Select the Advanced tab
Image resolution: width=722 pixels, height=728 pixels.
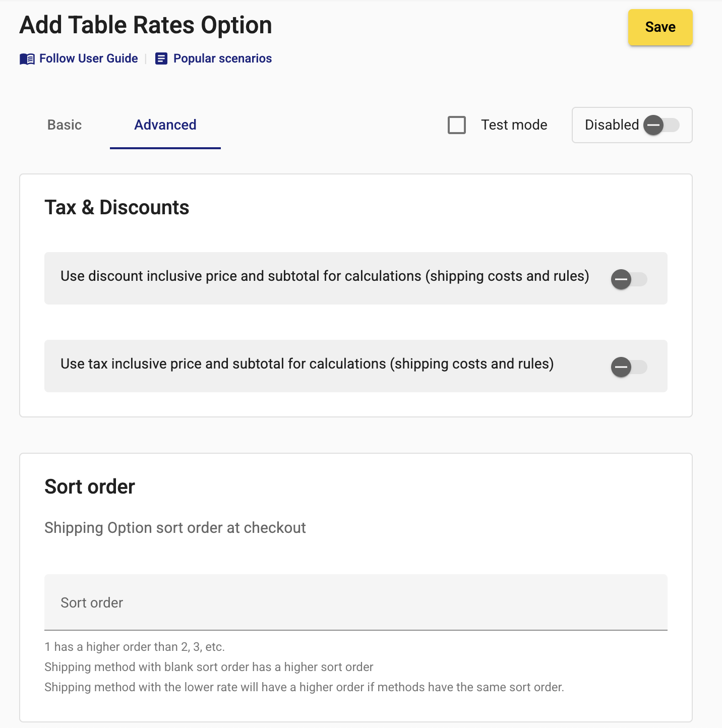coord(165,125)
